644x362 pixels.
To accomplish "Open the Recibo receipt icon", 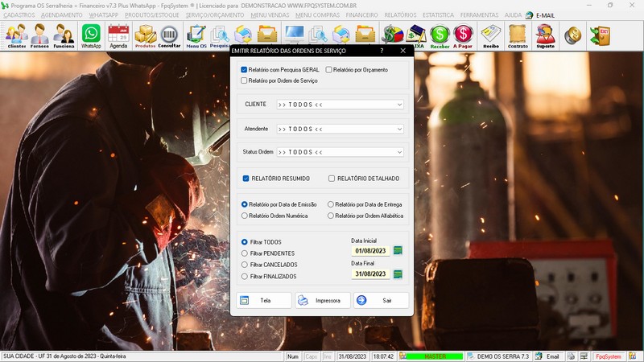I will [x=491, y=35].
